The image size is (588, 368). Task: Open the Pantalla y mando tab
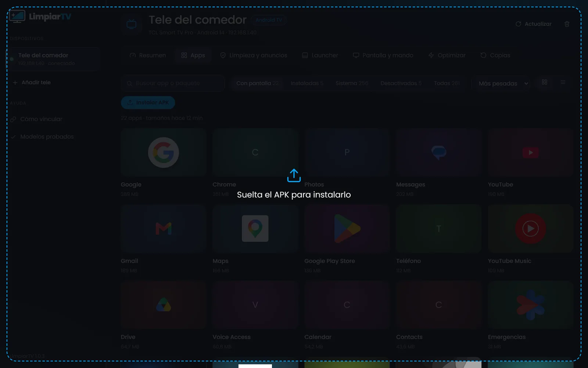(383, 55)
